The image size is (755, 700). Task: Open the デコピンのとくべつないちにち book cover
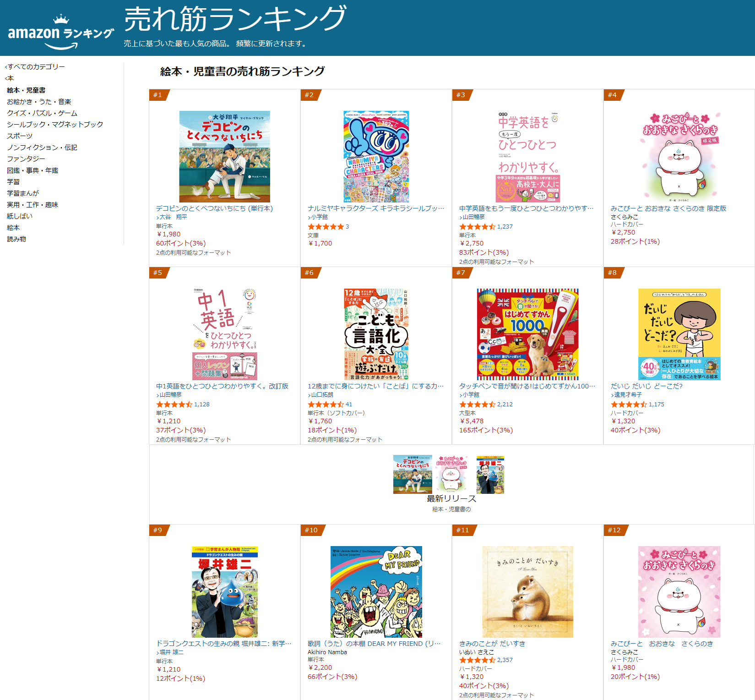[x=224, y=156]
